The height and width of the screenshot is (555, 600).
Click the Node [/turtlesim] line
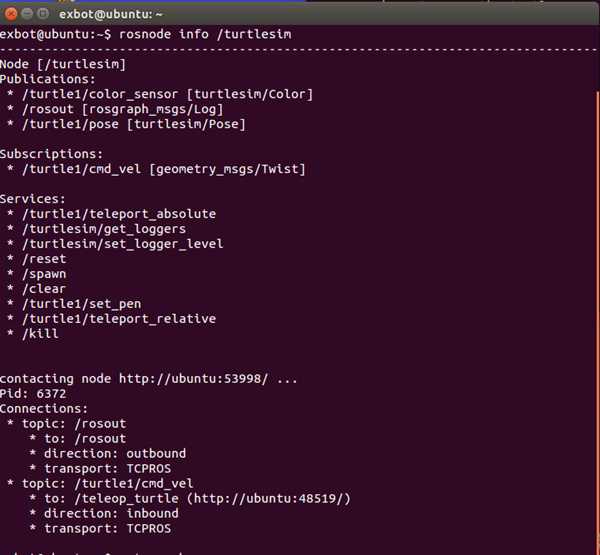click(63, 64)
